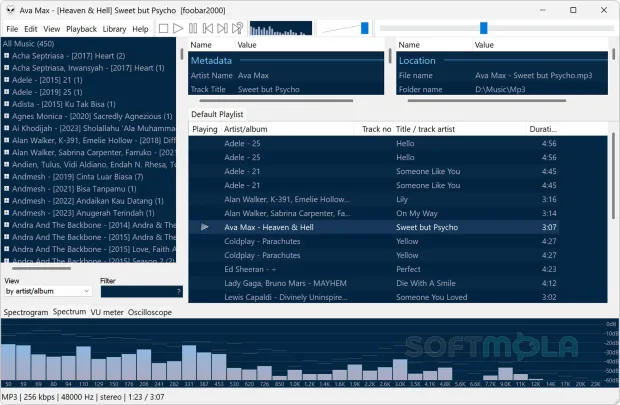Click the Stop playback button
Viewport: 620px width, 405px height.
coord(163,28)
